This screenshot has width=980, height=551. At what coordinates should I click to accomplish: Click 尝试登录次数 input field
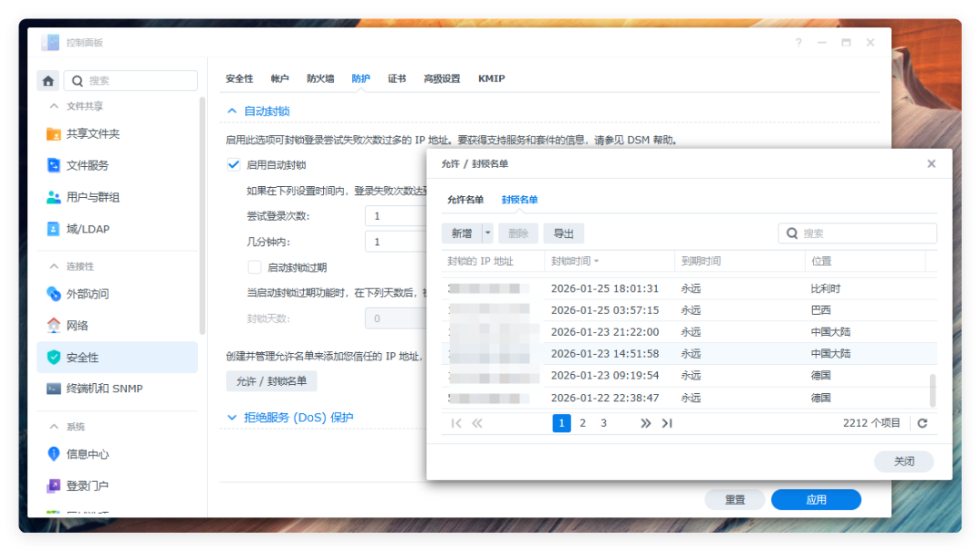tap(397, 216)
